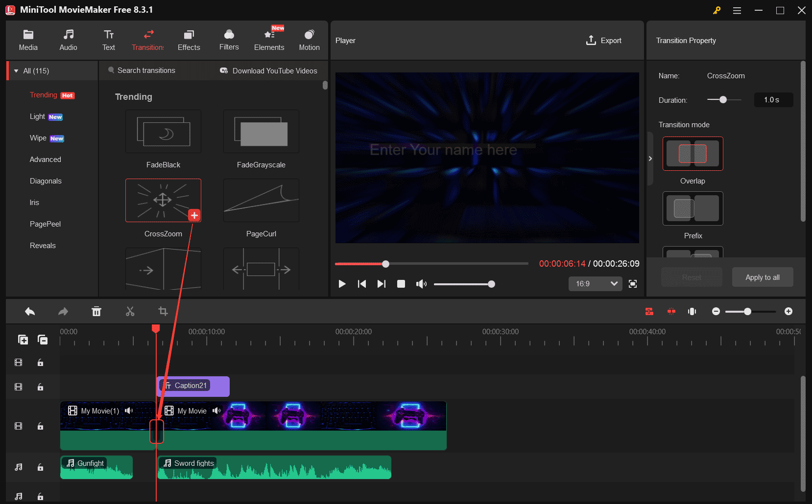Mute the player volume speaker icon

coord(421,284)
